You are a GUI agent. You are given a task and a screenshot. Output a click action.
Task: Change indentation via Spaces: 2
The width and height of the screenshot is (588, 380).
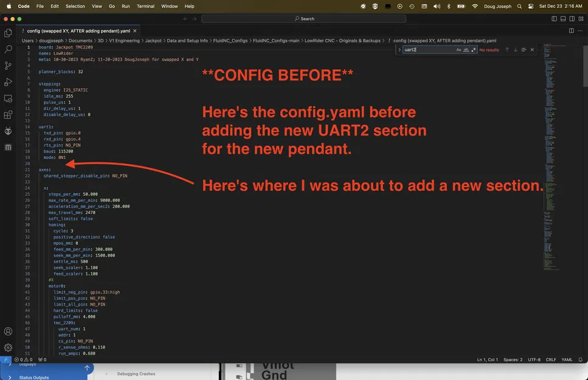point(513,359)
